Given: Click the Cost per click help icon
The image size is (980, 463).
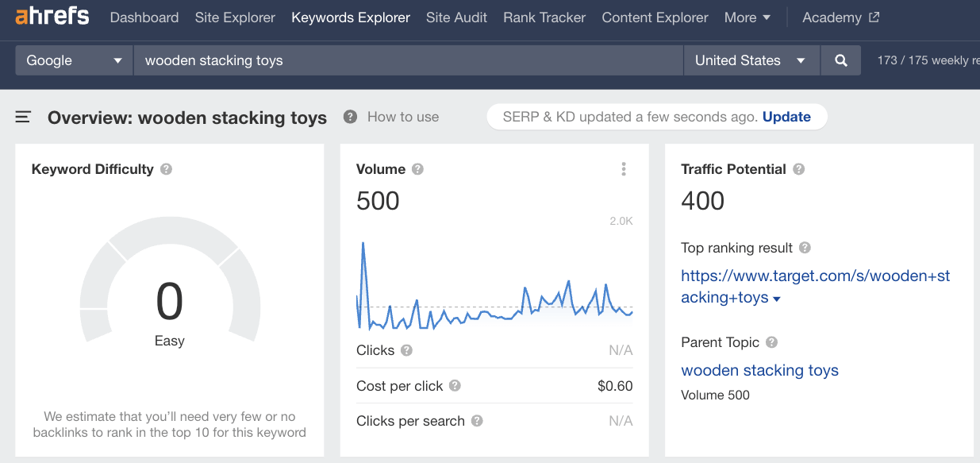Looking at the screenshot, I should pyautogui.click(x=454, y=386).
